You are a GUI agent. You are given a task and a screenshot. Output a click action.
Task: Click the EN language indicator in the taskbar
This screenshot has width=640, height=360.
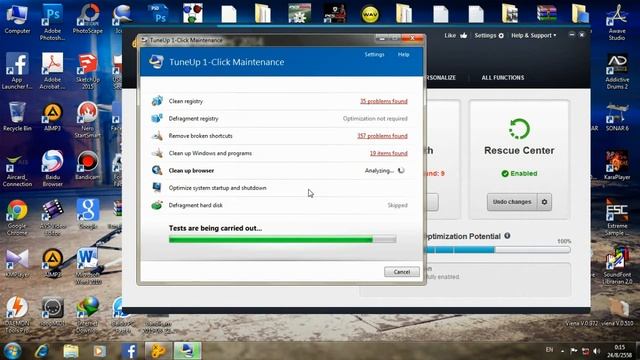[549, 350]
